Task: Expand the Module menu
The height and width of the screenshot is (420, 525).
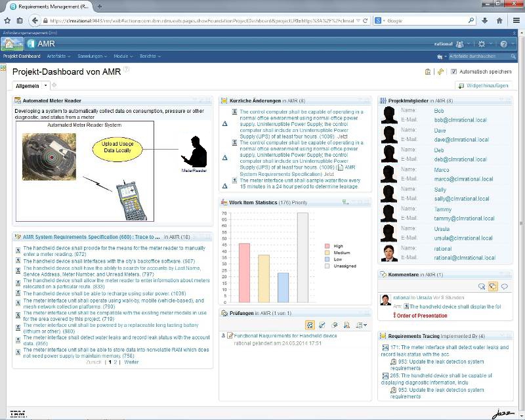Action: [123, 56]
